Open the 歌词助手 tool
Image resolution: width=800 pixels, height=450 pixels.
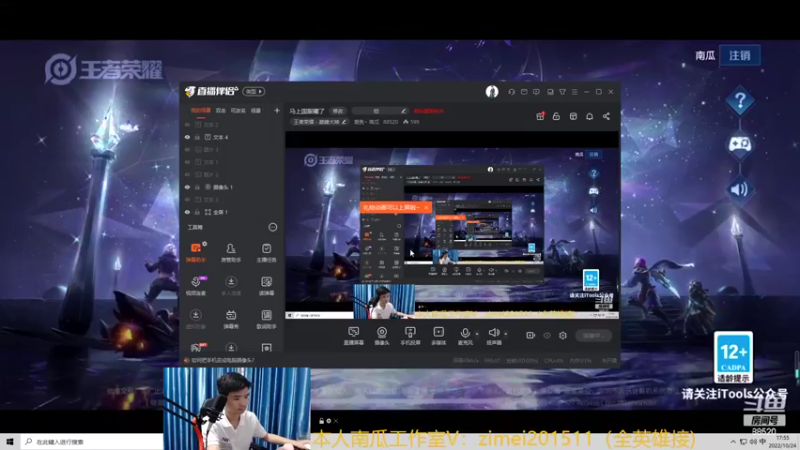[266, 319]
